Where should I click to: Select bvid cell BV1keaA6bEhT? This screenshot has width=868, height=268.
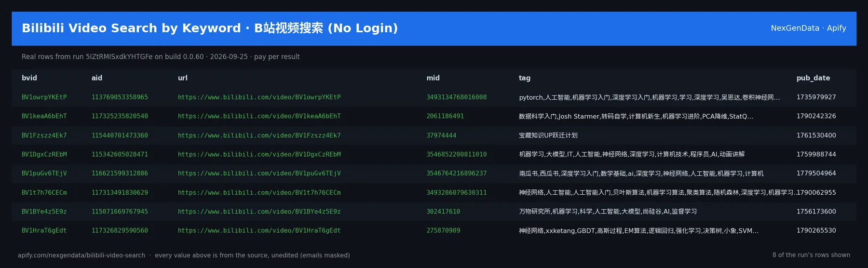[44, 116]
